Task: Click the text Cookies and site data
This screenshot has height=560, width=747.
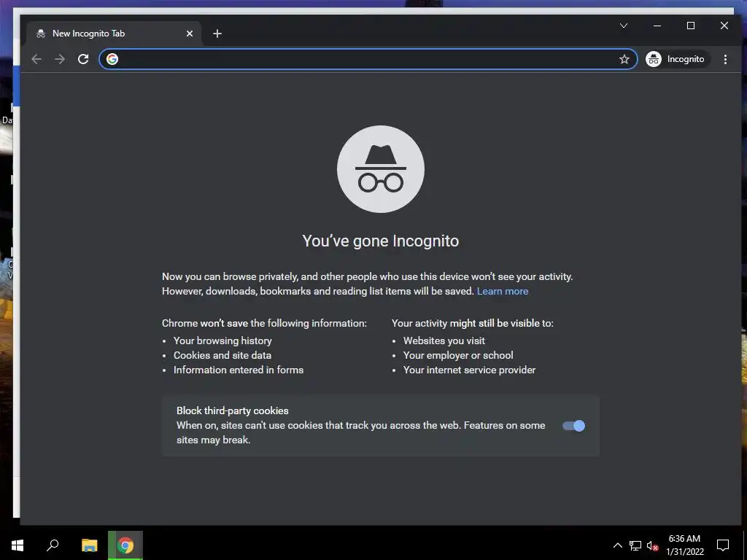Action: tap(222, 355)
